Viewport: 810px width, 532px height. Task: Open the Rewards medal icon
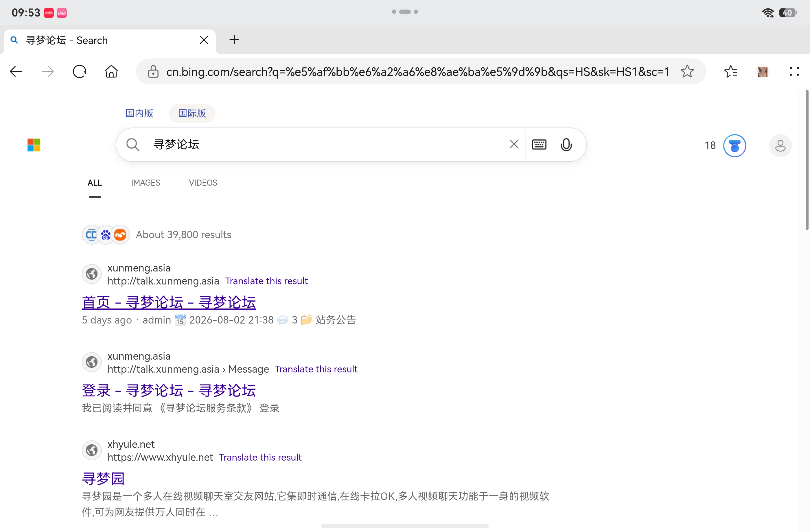click(734, 146)
